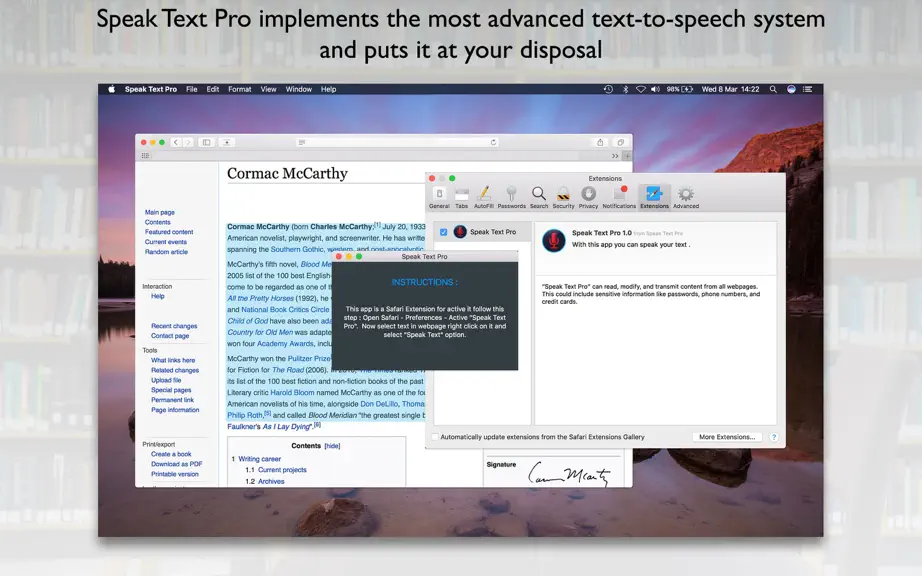Open the Contact page link

pos(170,336)
